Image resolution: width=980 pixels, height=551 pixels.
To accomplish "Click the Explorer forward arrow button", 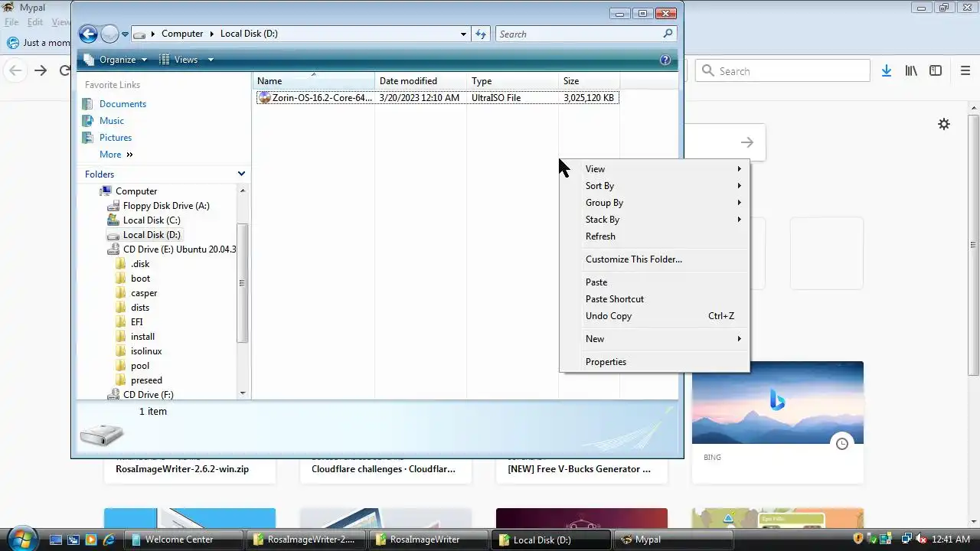I will tap(109, 34).
